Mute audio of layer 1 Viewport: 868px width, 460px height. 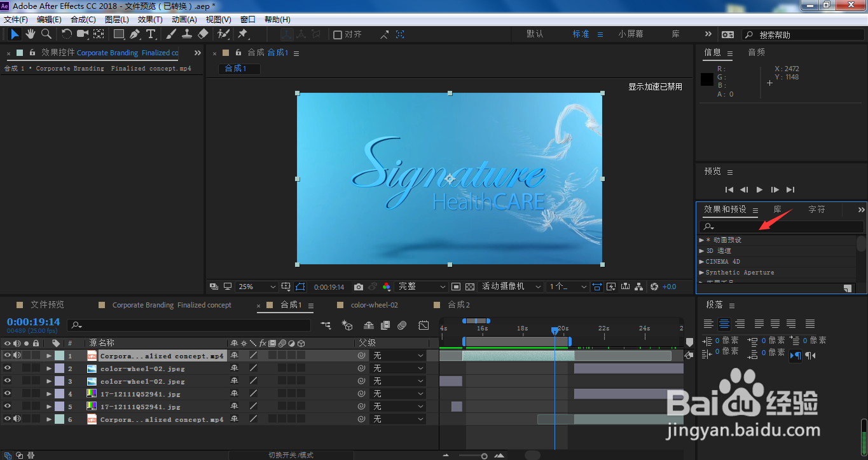[x=17, y=356]
